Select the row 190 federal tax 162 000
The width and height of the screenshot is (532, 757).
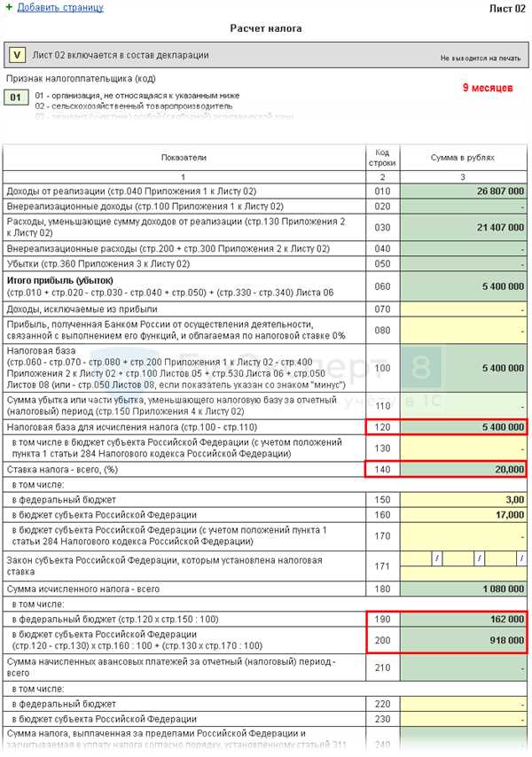[464, 619]
